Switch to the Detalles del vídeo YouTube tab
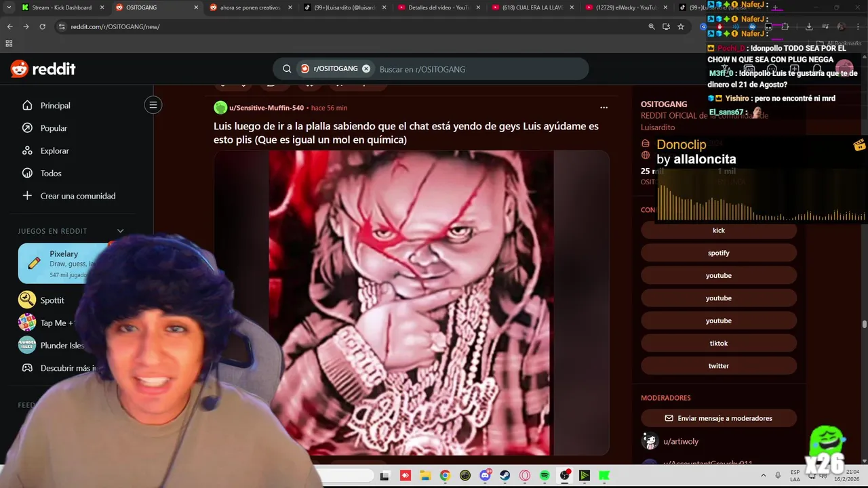 click(439, 7)
